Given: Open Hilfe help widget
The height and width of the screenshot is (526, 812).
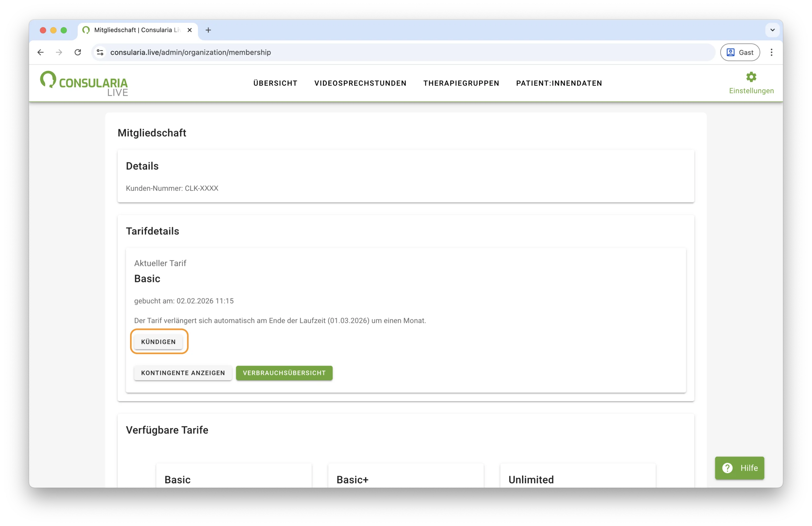Looking at the screenshot, I should coord(739,468).
